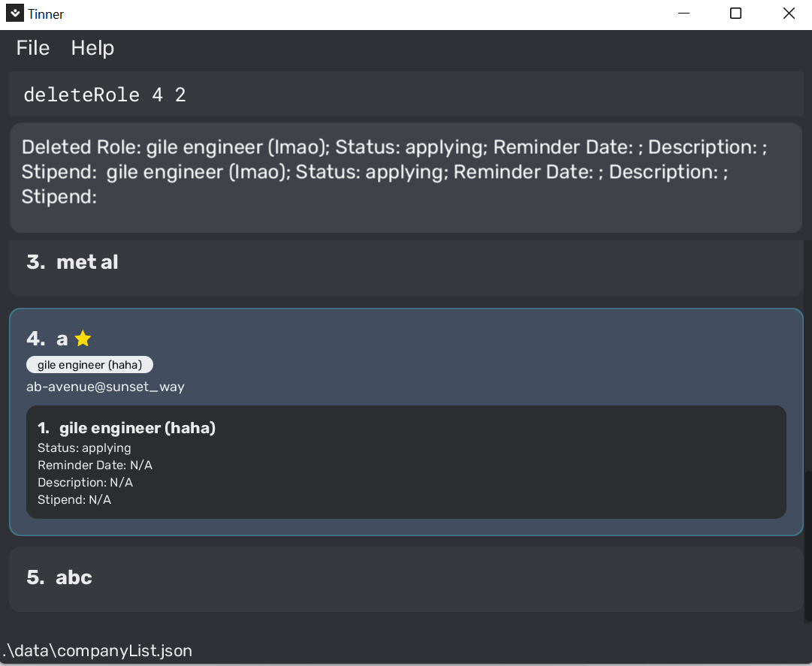Select the company card 5. abc
The height and width of the screenshot is (666, 812).
point(406,578)
